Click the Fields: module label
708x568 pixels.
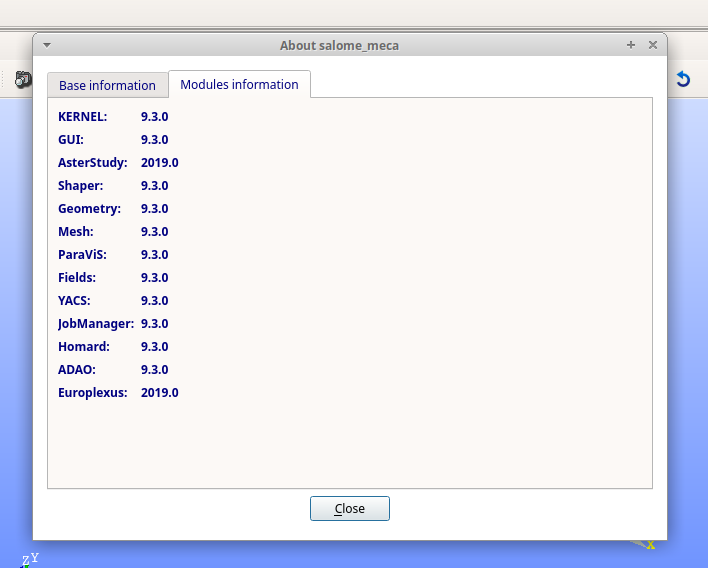(x=77, y=278)
